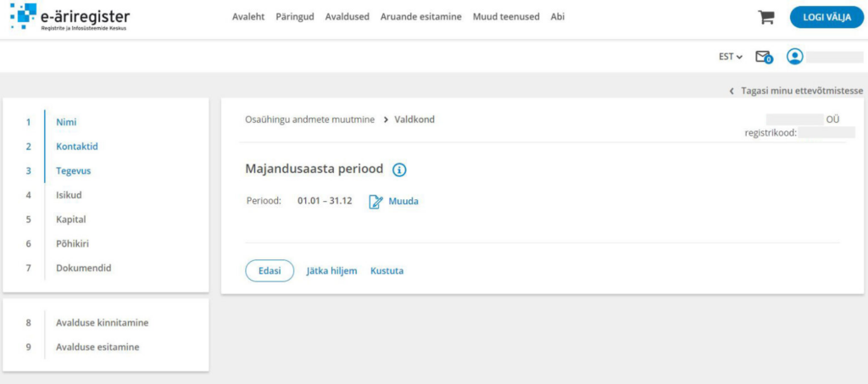This screenshot has width=868, height=384.
Task: Click the Kustuta link
Action: click(x=387, y=271)
